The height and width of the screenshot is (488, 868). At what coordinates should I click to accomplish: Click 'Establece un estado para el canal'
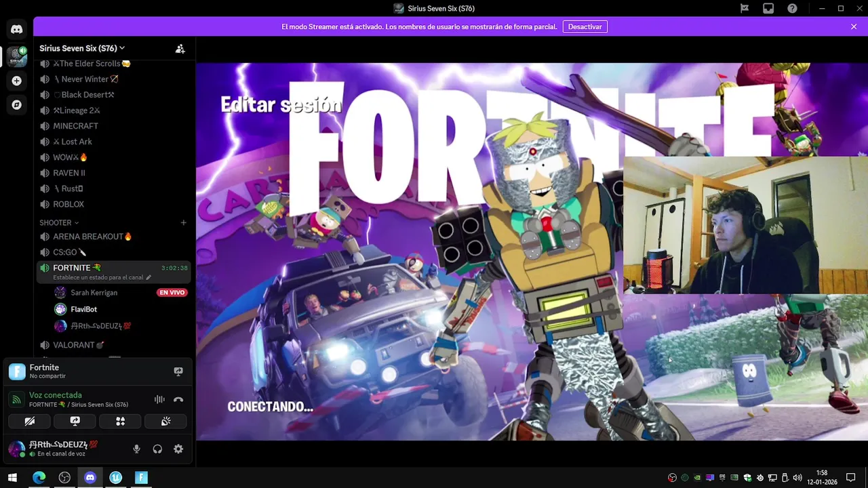tap(102, 277)
